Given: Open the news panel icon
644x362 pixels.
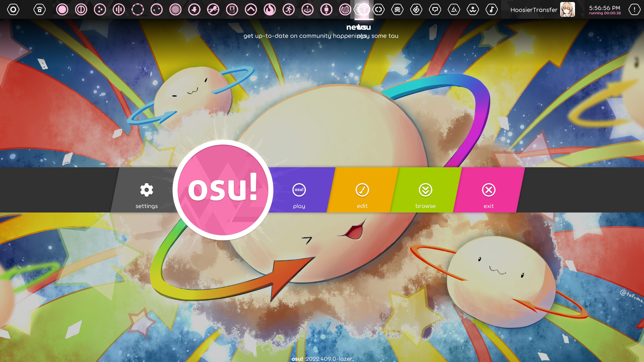Looking at the screenshot, I should (378, 9).
